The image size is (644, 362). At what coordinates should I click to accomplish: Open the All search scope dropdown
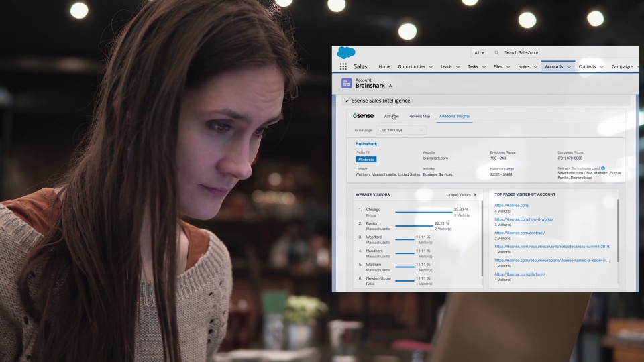click(479, 52)
